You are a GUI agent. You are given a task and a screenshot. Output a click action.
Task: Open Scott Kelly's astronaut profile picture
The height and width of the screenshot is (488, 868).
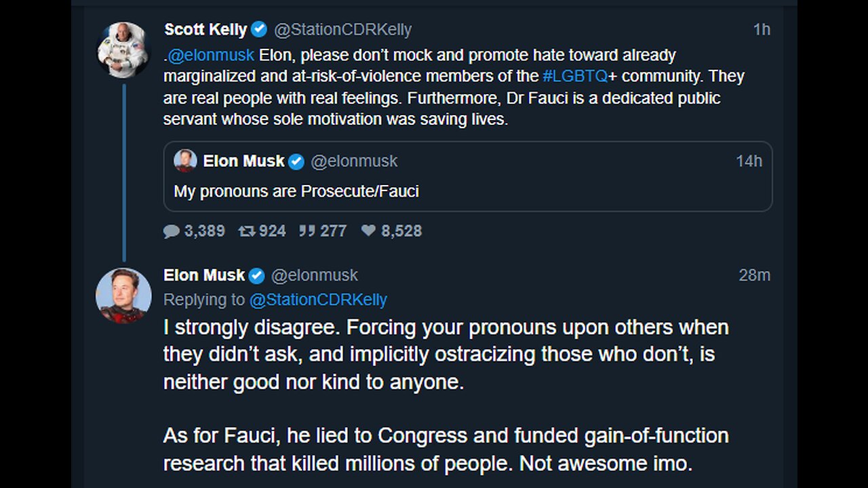[123, 49]
